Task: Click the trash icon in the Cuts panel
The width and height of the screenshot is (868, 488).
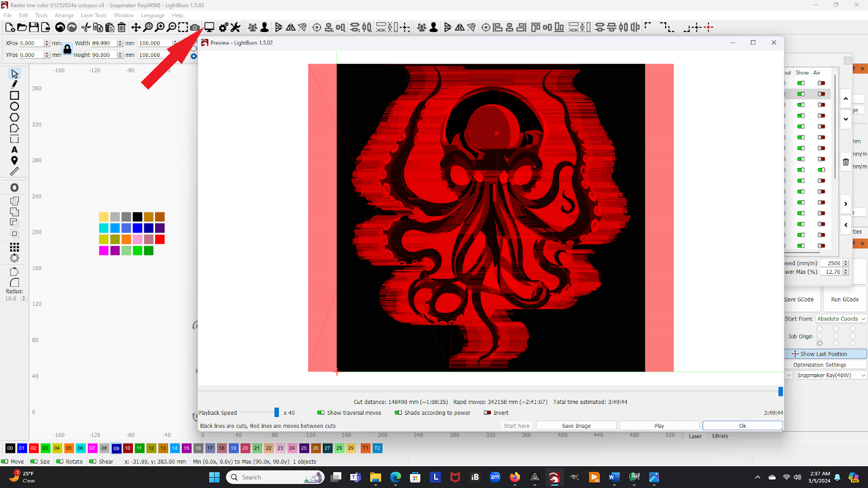Action: tap(846, 162)
